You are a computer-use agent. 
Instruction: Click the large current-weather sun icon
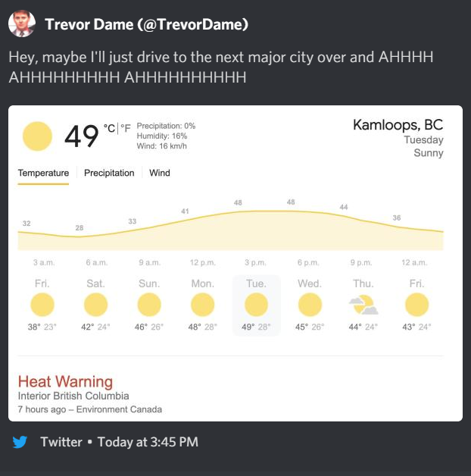(37, 136)
